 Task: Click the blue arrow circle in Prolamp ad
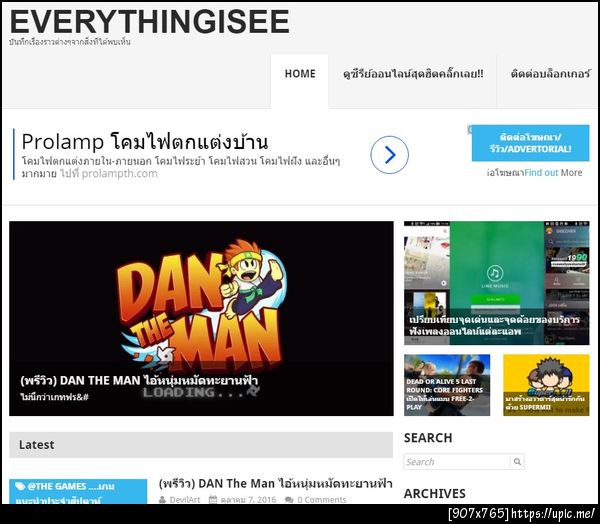pyautogui.click(x=389, y=155)
